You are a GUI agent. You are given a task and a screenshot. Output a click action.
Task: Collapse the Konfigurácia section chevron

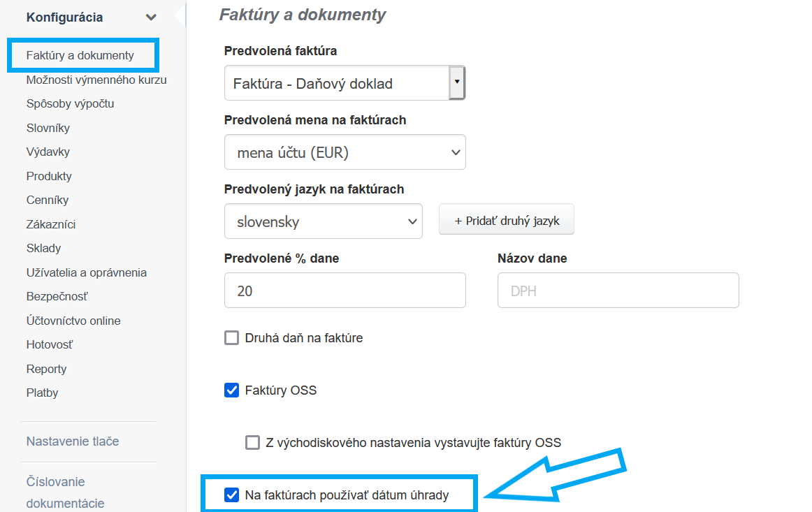point(150,17)
